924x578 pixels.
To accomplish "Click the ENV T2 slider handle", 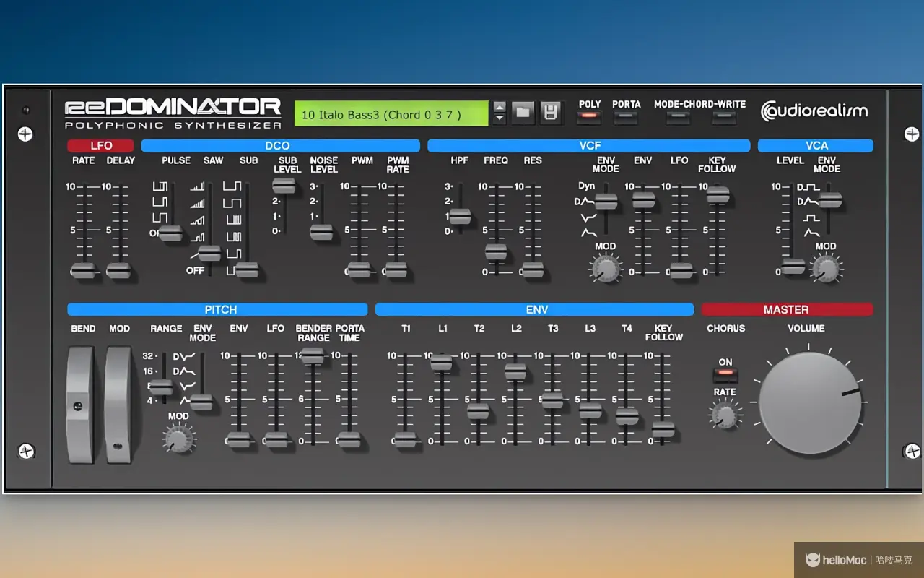I will tap(479, 411).
